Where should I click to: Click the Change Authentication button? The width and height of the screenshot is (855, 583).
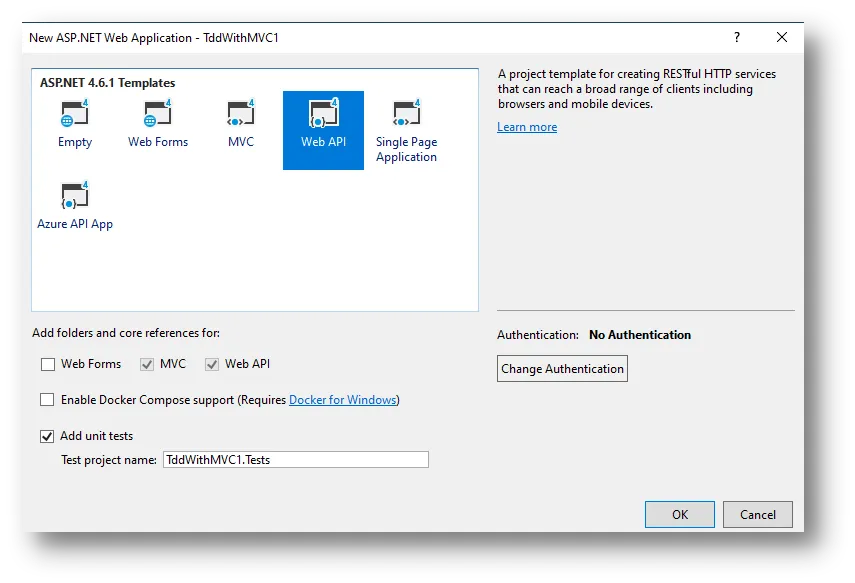coord(562,369)
